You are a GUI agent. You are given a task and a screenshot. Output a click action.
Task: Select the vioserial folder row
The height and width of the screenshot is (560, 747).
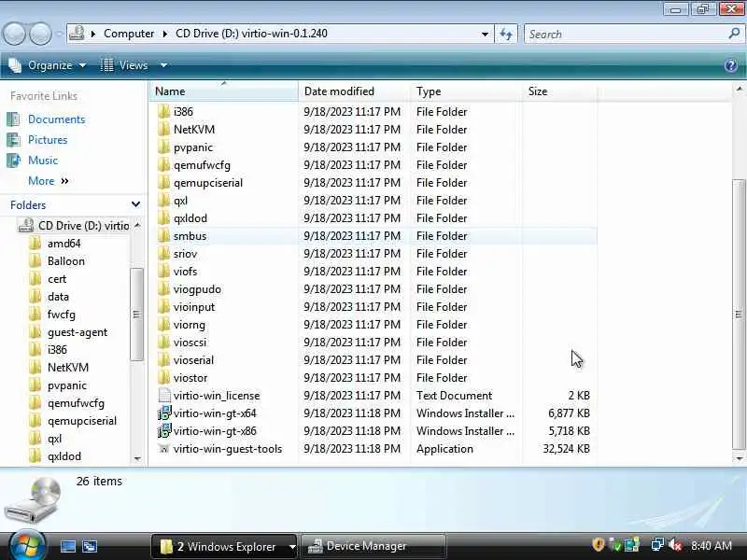tap(374, 360)
